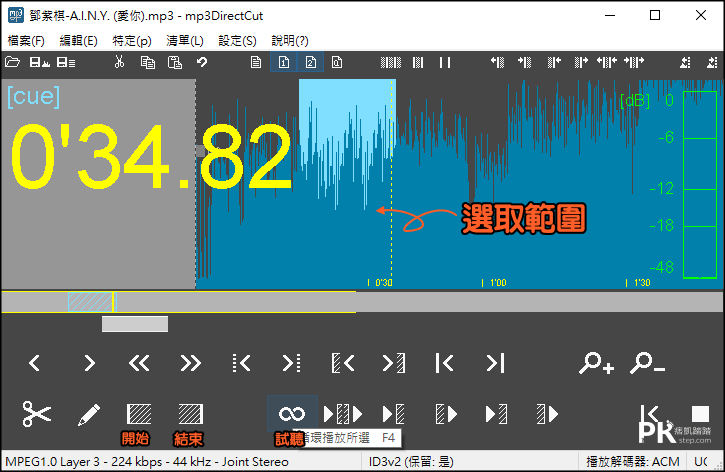Click the plain document page icon
The width and height of the screenshot is (725, 472).
click(256, 62)
